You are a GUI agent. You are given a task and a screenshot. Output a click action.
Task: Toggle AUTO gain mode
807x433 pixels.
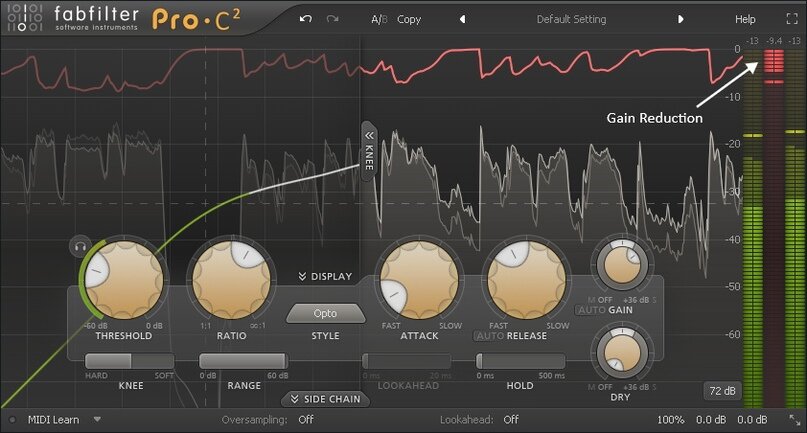(591, 310)
